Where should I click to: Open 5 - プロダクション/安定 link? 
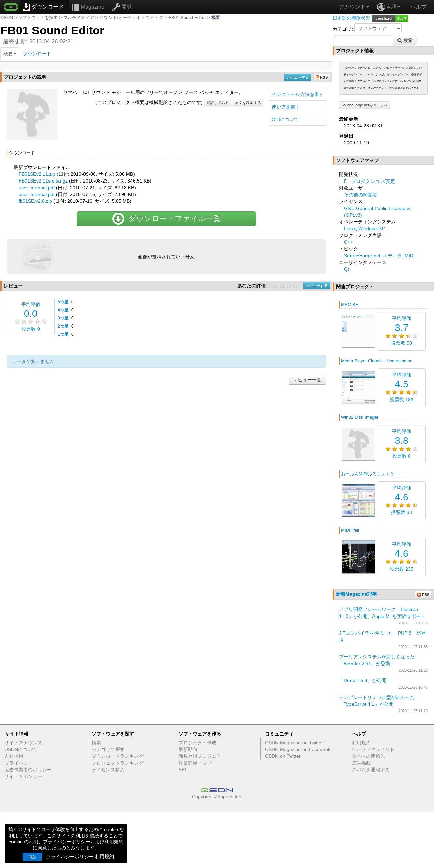click(369, 181)
